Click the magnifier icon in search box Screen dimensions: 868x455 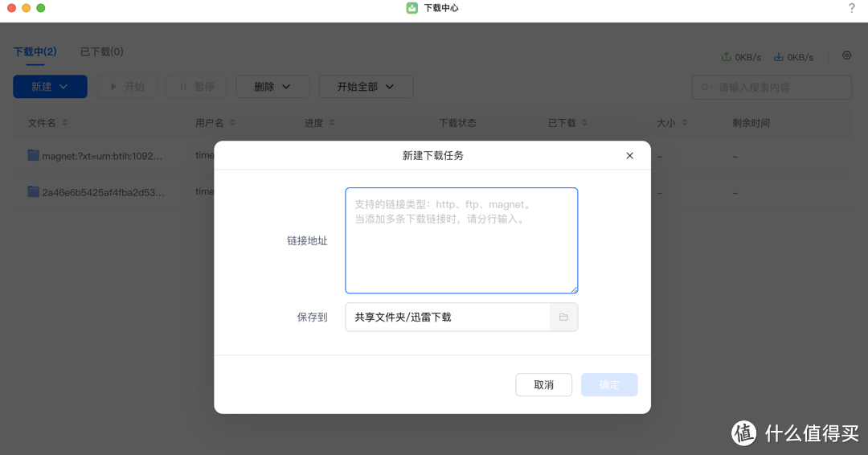[x=706, y=88]
